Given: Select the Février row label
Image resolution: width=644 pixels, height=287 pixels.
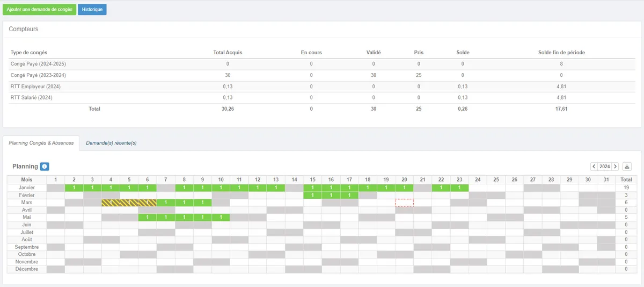Looking at the screenshot, I should (27, 195).
